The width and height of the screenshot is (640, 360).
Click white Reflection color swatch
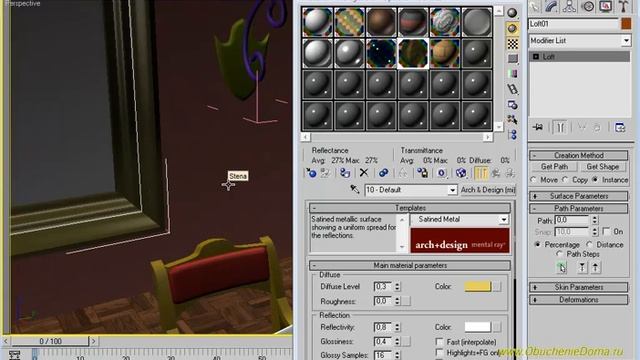click(x=478, y=327)
